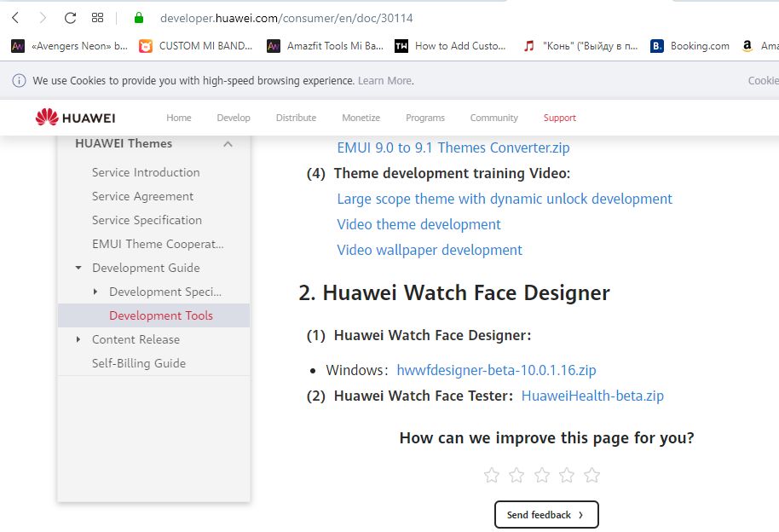Screen dimensions: 779x532
Task: Click the 'Theme development training Video:' text
Action: (x=452, y=174)
